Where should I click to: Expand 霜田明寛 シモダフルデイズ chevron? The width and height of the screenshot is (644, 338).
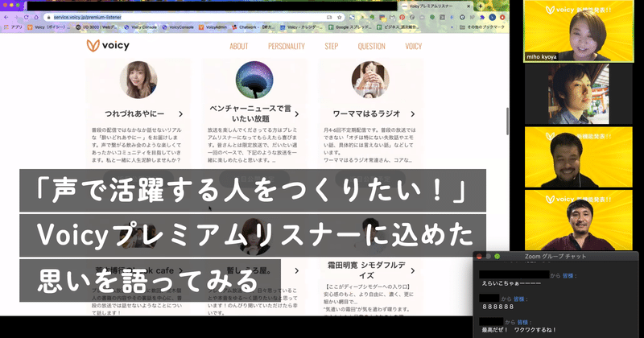point(413,270)
